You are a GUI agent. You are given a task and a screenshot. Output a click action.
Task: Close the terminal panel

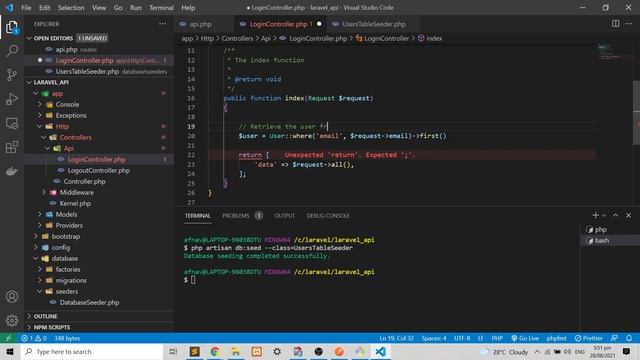(x=629, y=215)
